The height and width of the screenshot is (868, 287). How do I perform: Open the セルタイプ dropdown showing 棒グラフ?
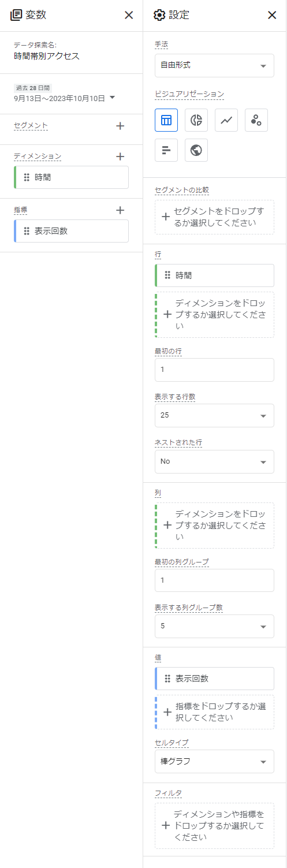[214, 761]
